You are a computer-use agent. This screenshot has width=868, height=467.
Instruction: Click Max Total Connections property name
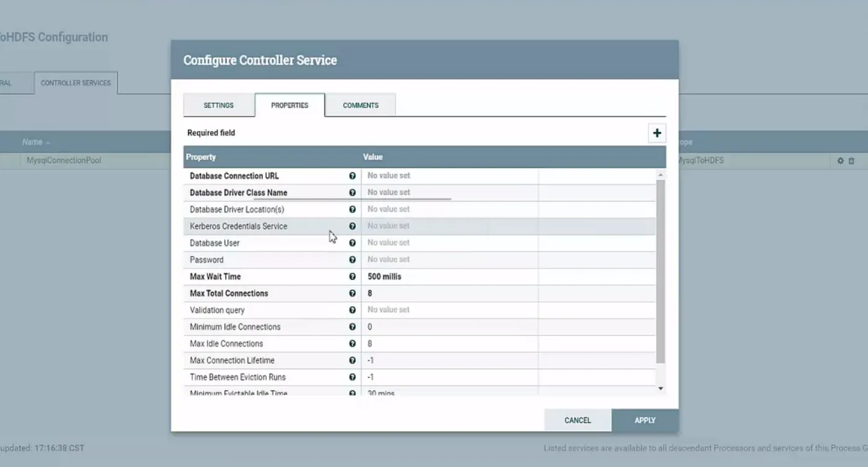(x=229, y=293)
